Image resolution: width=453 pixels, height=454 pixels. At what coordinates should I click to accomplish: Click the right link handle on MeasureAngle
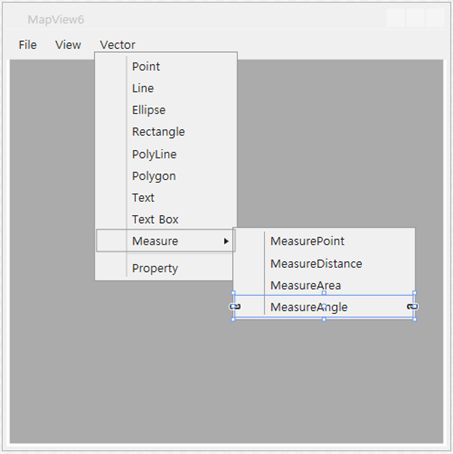[413, 306]
